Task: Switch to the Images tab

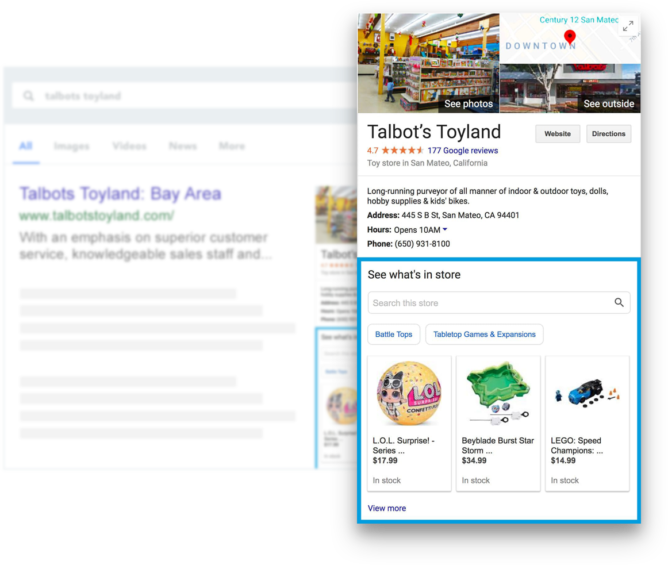Action: (x=72, y=146)
